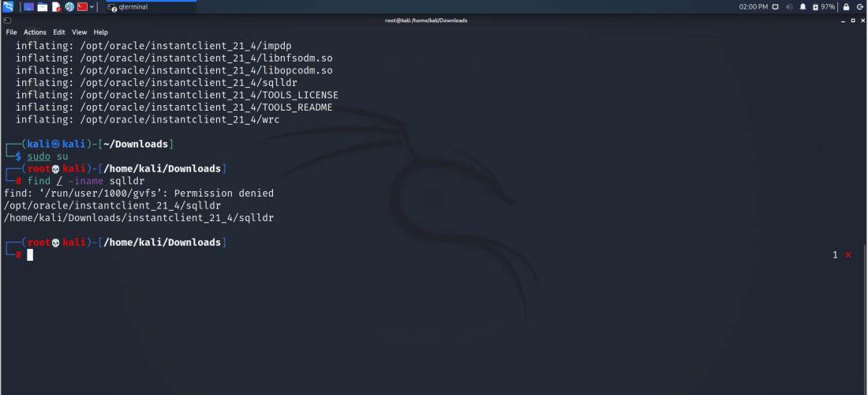Screen dimensions: 868x395
Task: Click the 02:00 PM clock
Action: pyautogui.click(x=754, y=6)
